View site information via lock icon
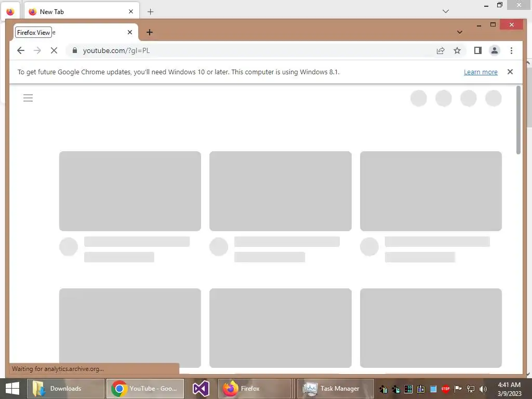Screen dimensions: 532x399 tap(75, 50)
